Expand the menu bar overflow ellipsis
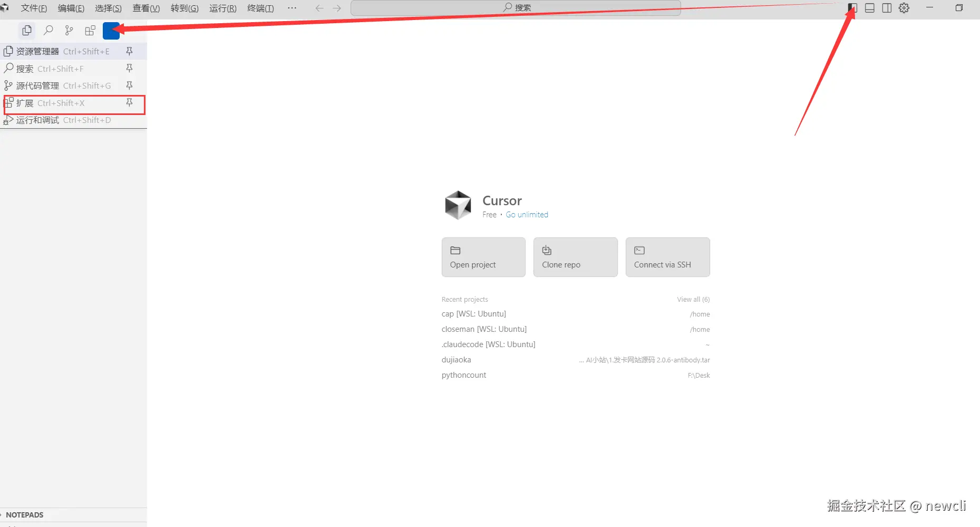Viewport: 980px width, 527px height. 292,8
